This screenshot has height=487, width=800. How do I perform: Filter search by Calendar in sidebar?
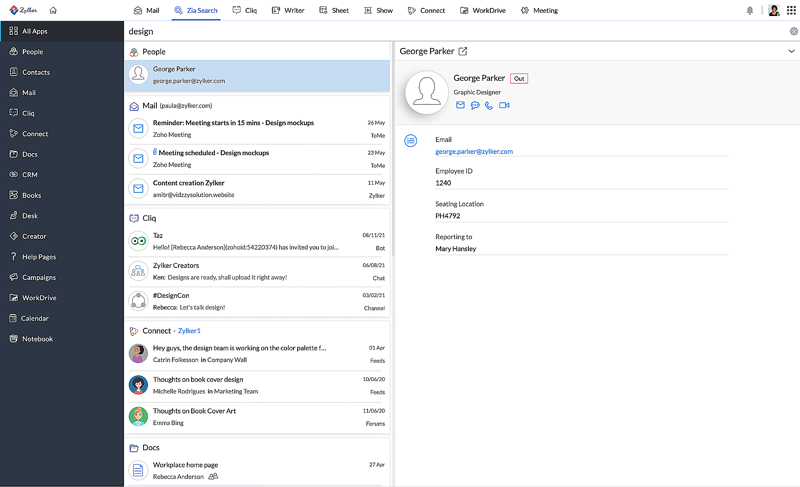[62, 318]
